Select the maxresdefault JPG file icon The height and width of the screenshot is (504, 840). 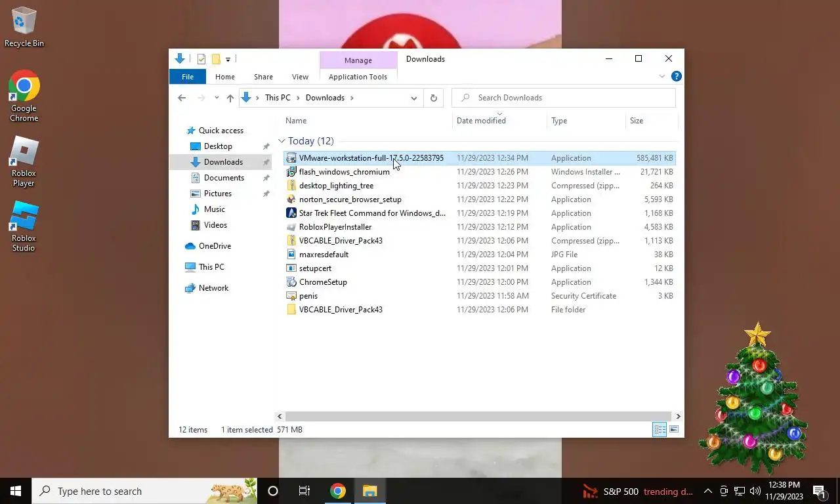click(291, 255)
